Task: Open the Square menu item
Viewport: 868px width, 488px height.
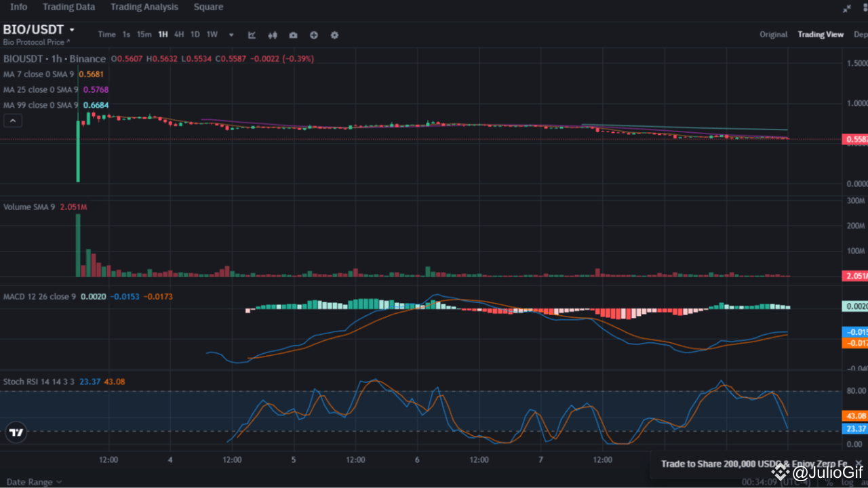Action: (208, 7)
